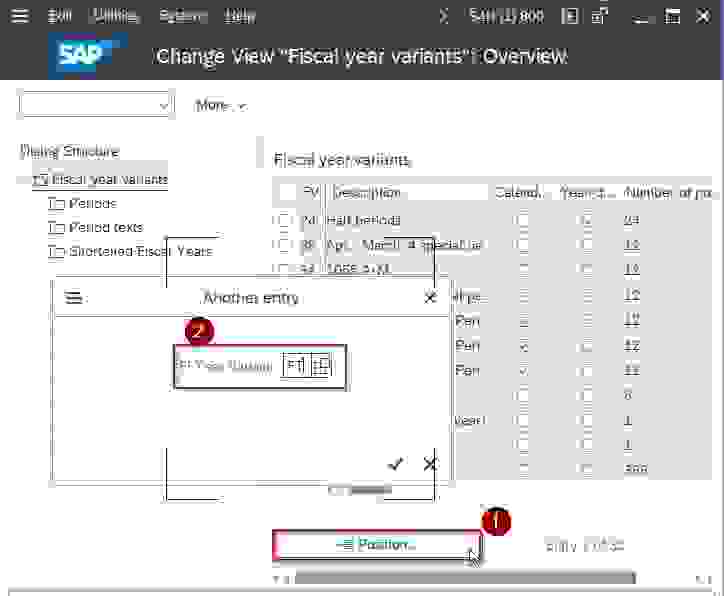Viewport: 724px width, 596px height.
Task: Open the SAP hamburger menu icon
Action: (x=20, y=16)
